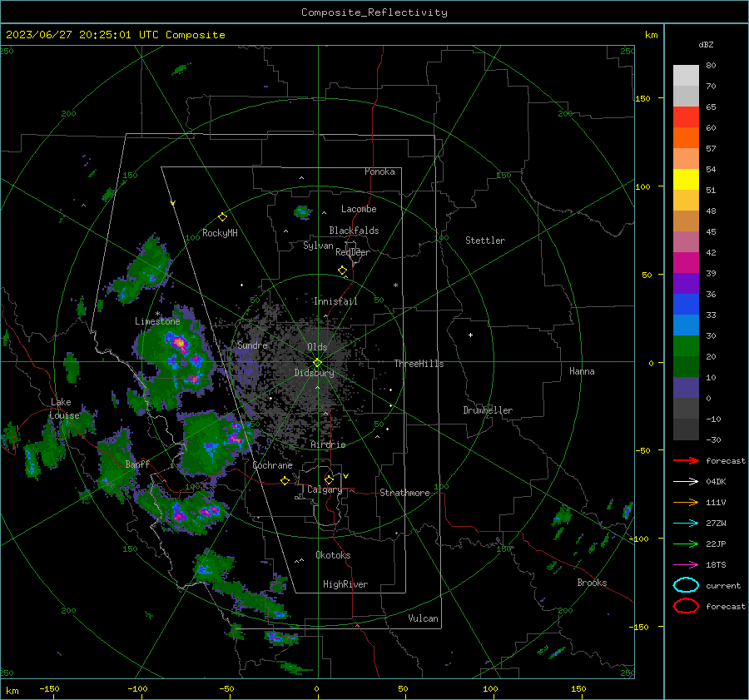Viewport: 749px width, 700px height.
Task: Click the purple 36–39 dBZ legend swatch
Action: click(x=686, y=284)
